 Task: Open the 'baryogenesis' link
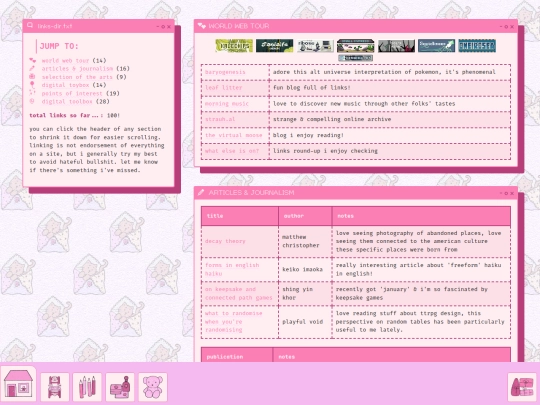click(225, 72)
